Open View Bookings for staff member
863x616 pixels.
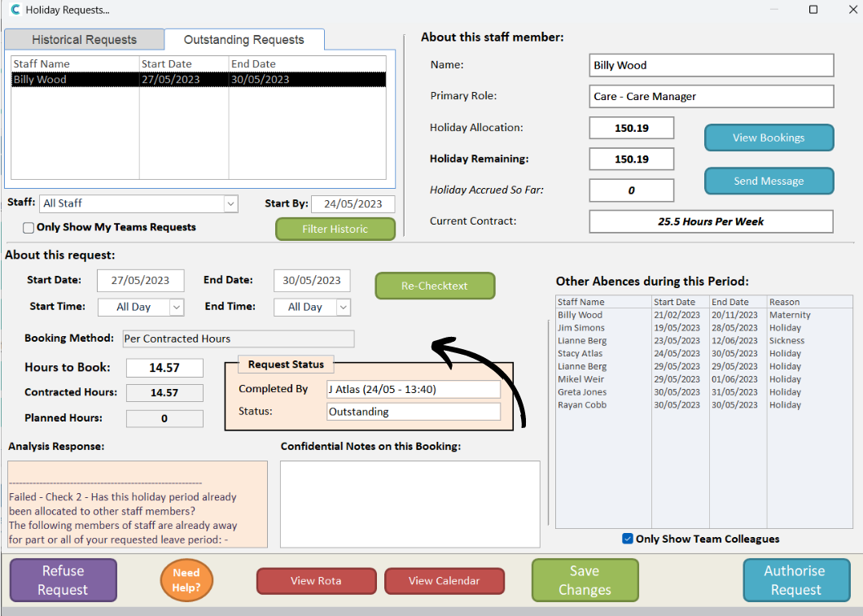(768, 138)
